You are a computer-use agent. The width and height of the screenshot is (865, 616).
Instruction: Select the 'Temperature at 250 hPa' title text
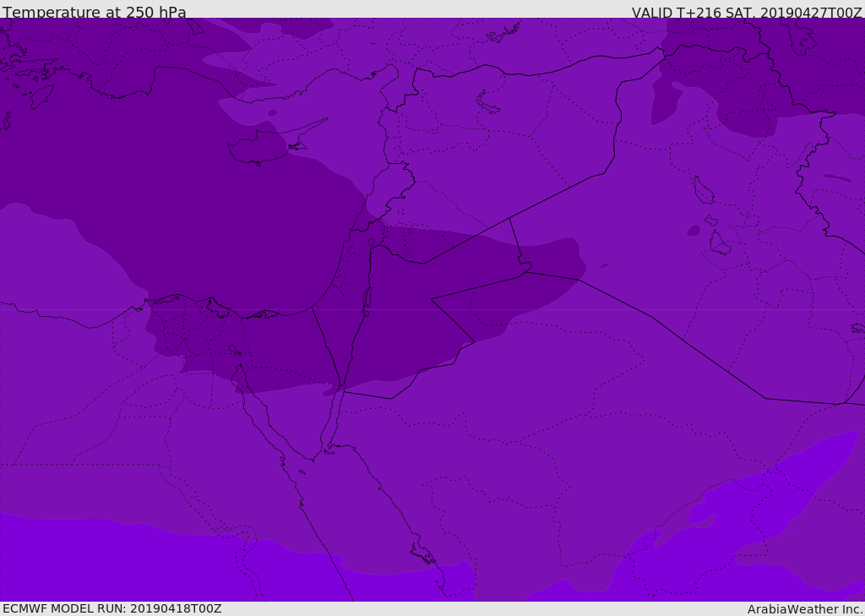point(95,12)
